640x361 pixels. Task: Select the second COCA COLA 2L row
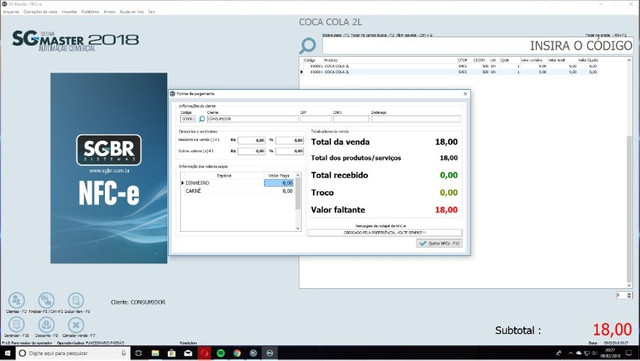point(449,72)
